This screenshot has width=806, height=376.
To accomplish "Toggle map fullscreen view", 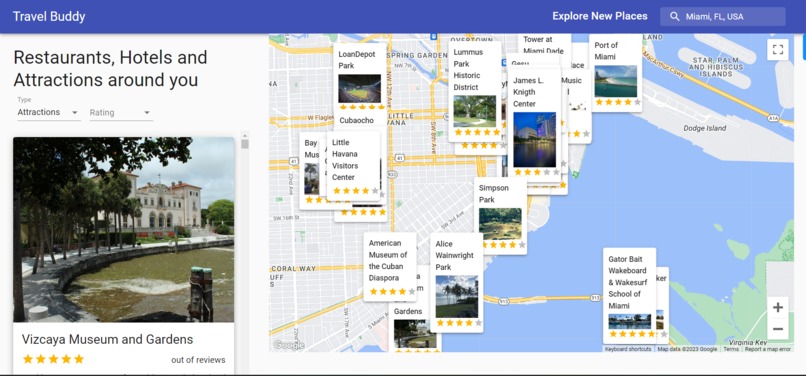I will click(x=778, y=50).
